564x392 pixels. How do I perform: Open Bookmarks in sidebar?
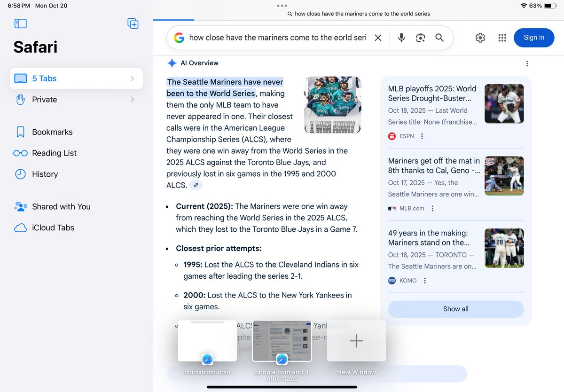[x=52, y=132]
